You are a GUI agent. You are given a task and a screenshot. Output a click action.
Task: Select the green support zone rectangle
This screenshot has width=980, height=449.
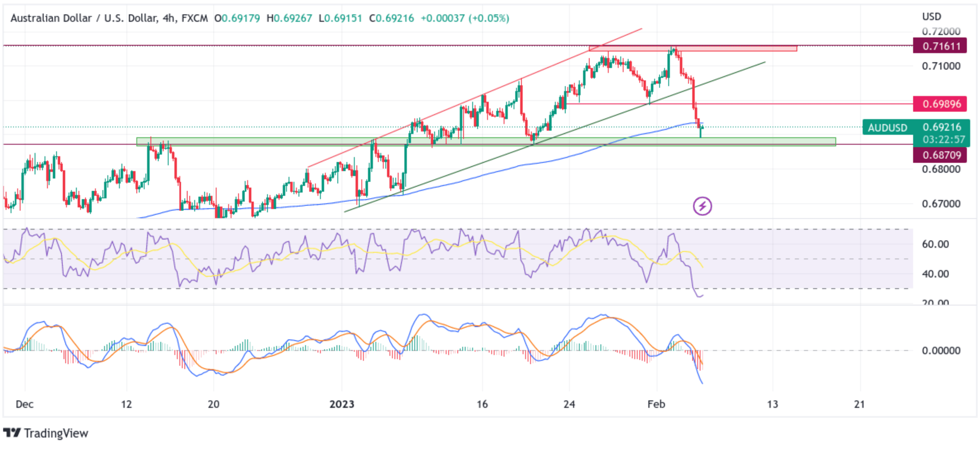click(486, 142)
